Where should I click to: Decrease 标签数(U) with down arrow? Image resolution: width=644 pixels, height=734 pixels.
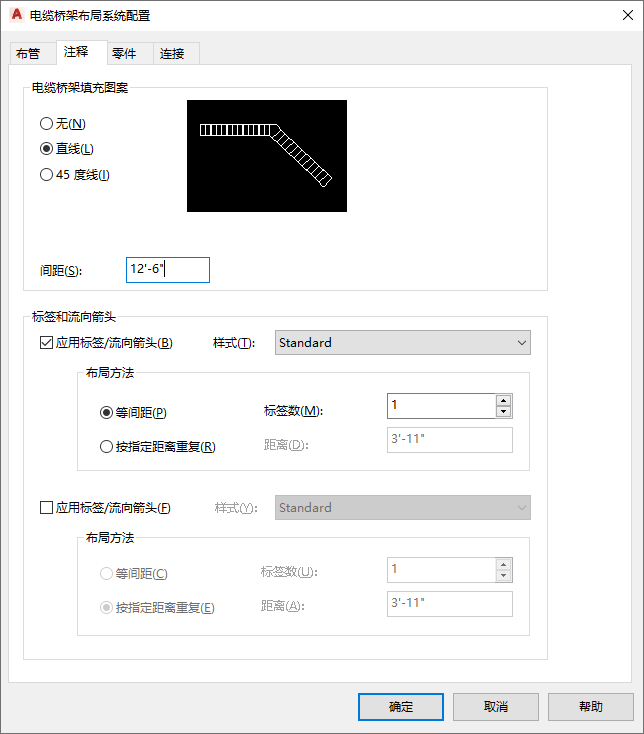point(504,576)
